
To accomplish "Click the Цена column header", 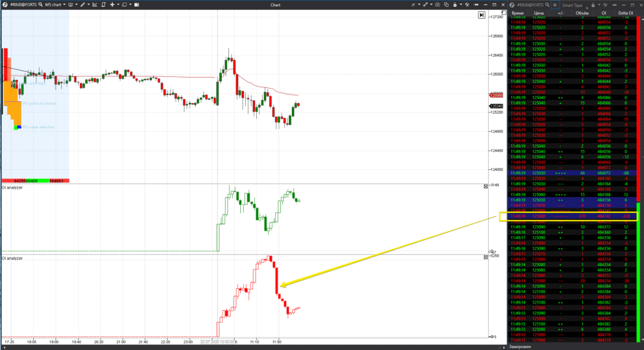I will (x=539, y=13).
